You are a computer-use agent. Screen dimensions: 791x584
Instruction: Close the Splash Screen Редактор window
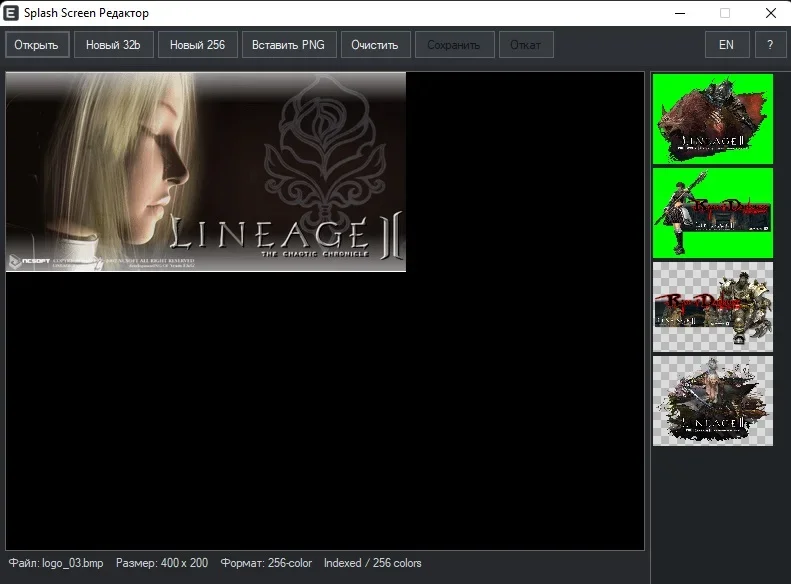770,13
